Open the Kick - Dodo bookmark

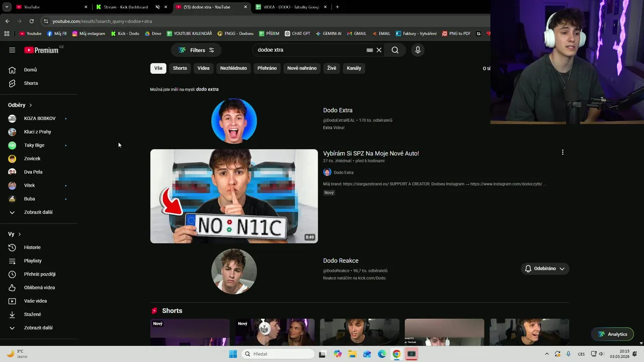pos(125,34)
